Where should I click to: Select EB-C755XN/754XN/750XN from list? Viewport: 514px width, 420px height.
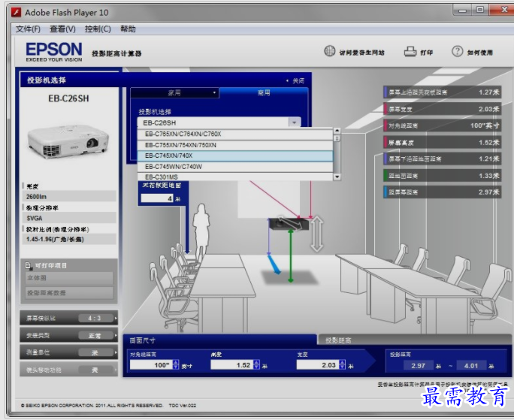click(x=235, y=145)
